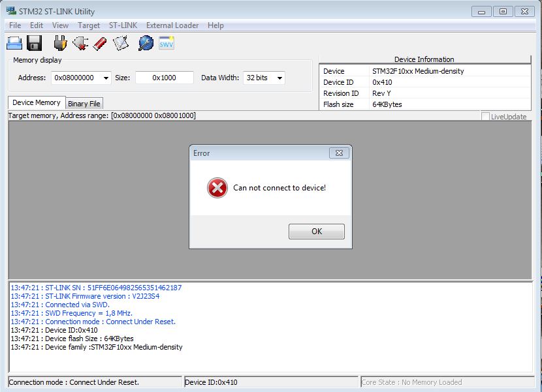Click the status bar 'Connection mode : Connect Under Reset.'
The width and height of the screenshot is (542, 392).
(x=95, y=382)
